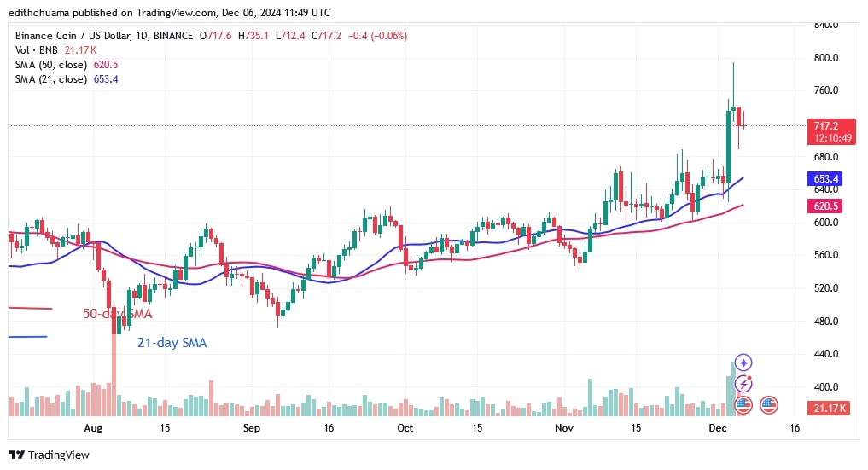Click the blue 653.4 SMA price tag

825,178
